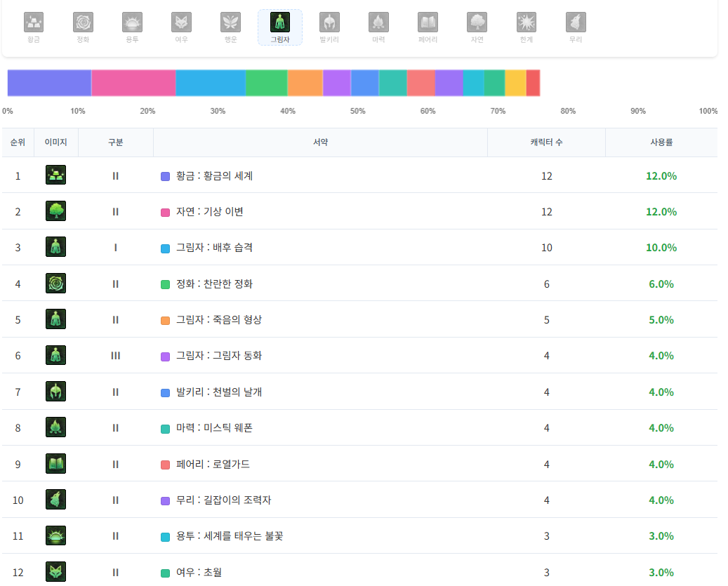
Task: Click the rank 12 여우 row thumbnail
Action: click(55, 572)
